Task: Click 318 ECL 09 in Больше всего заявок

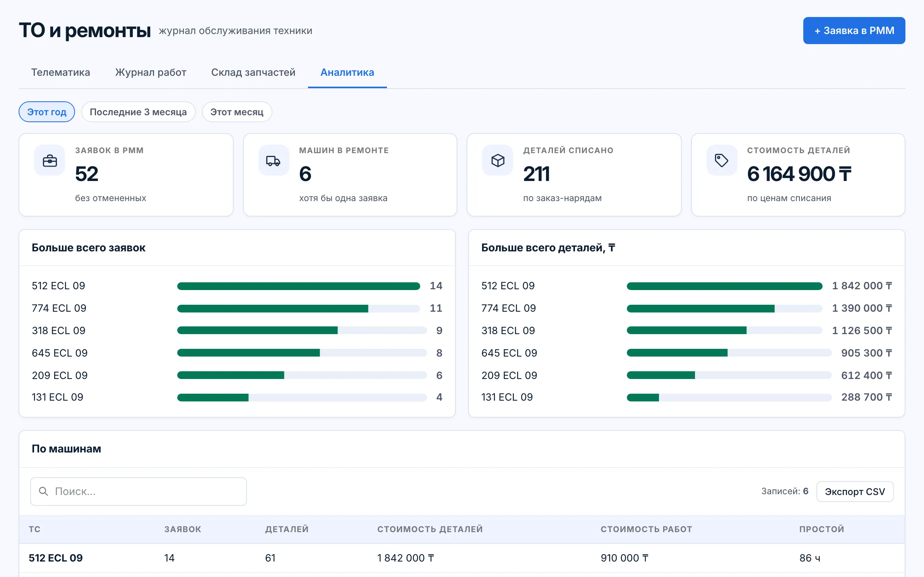Action: pos(58,331)
